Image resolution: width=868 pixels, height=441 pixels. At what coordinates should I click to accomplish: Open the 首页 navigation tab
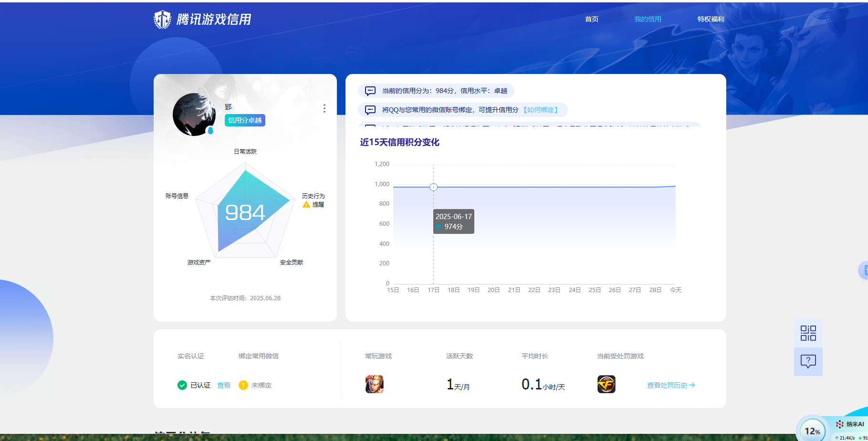point(592,19)
